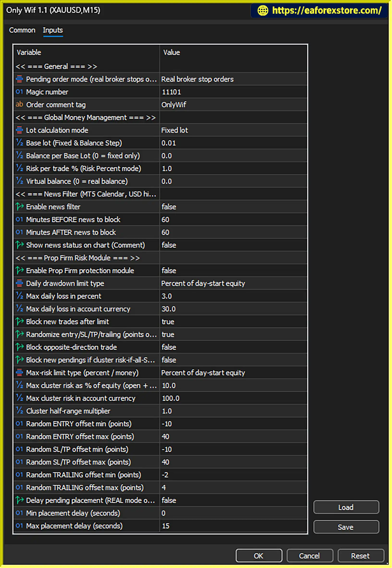This screenshot has width=392, height=568.
Task: Select the Inputs tab
Action: pyautogui.click(x=53, y=30)
